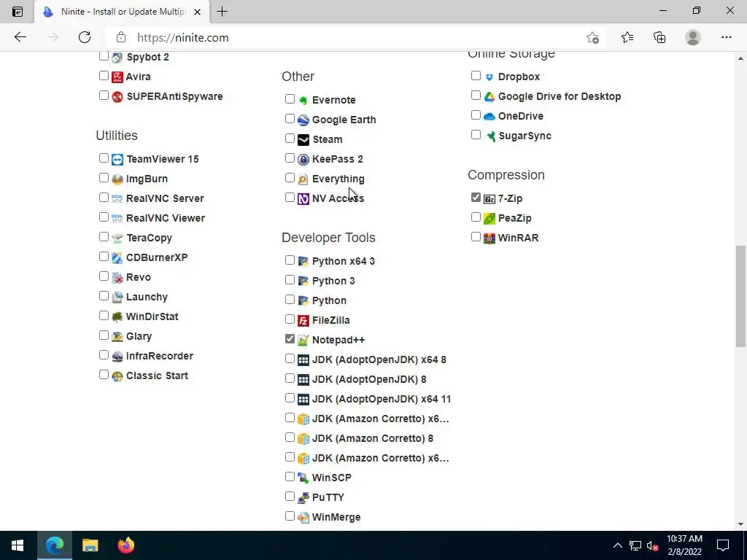Open the Windows Start menu
This screenshot has height=560, width=747.
click(x=18, y=545)
